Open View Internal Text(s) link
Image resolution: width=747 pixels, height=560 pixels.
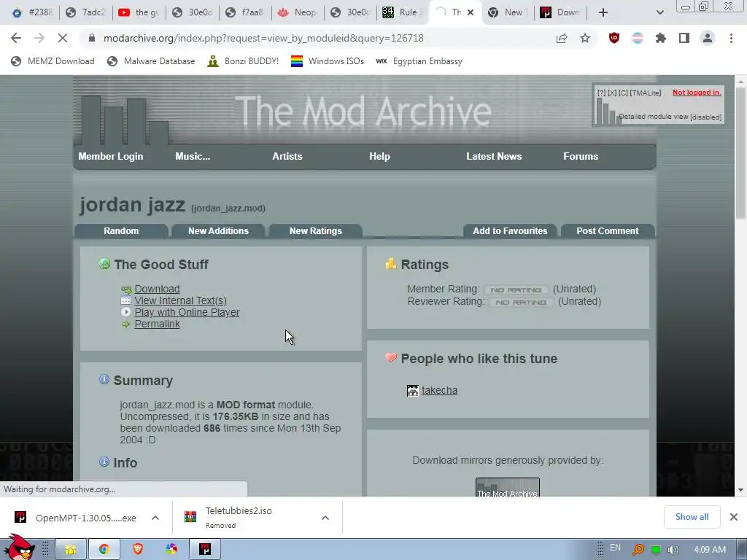point(181,300)
